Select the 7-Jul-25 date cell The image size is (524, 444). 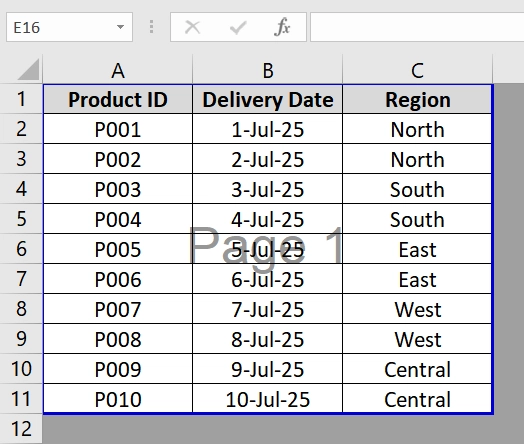[268, 309]
